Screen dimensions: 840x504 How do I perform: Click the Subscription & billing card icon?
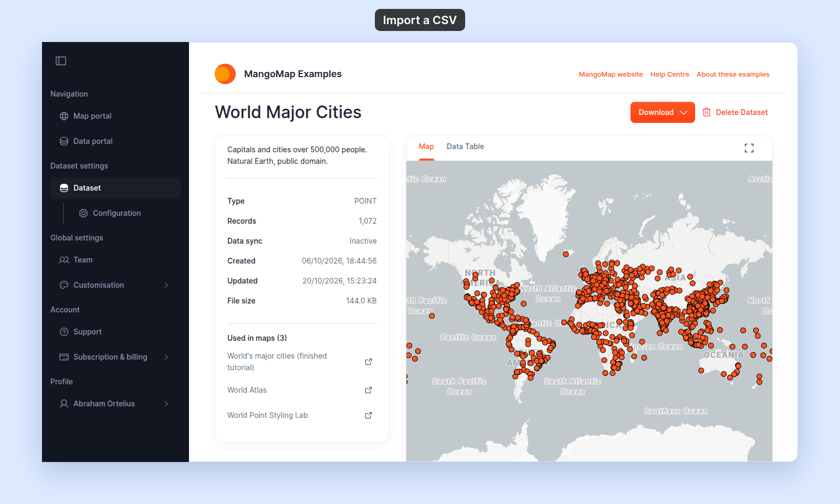point(64,357)
